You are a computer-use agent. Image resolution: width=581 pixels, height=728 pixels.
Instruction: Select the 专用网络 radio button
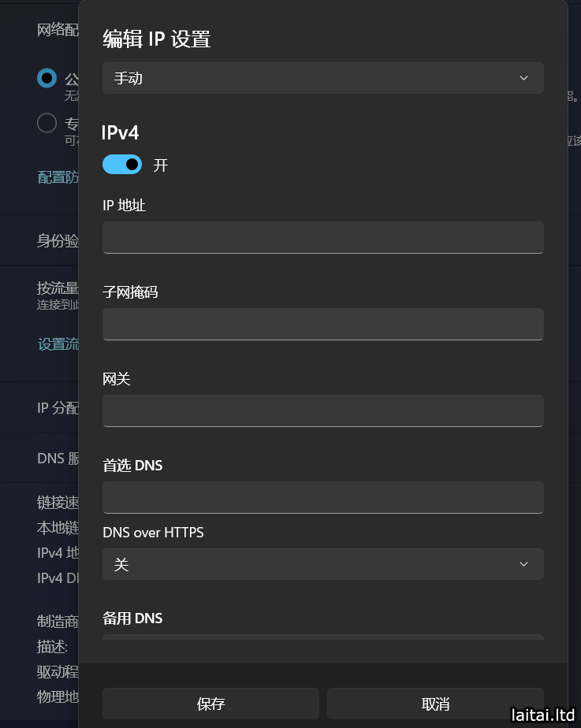click(x=47, y=123)
